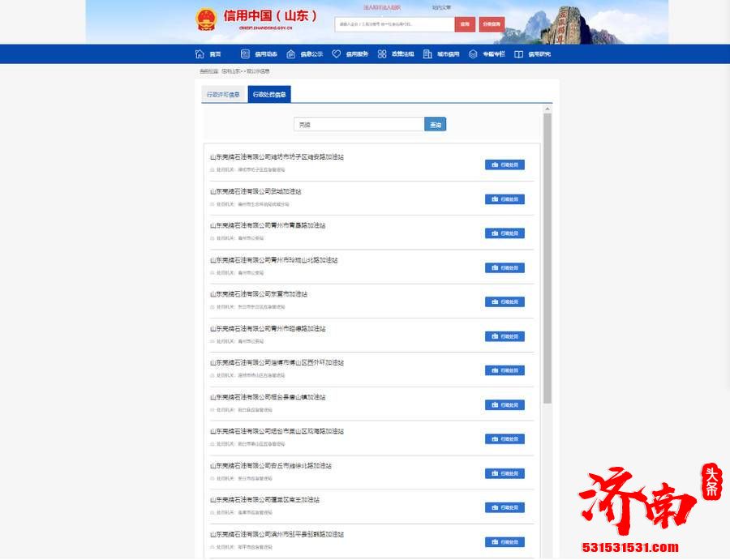Click the heart icon for 信用服务
730x560 pixels.
tap(335, 53)
